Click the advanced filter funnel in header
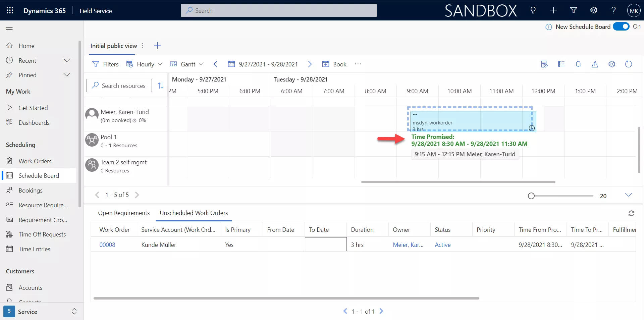644x320 pixels. [573, 10]
